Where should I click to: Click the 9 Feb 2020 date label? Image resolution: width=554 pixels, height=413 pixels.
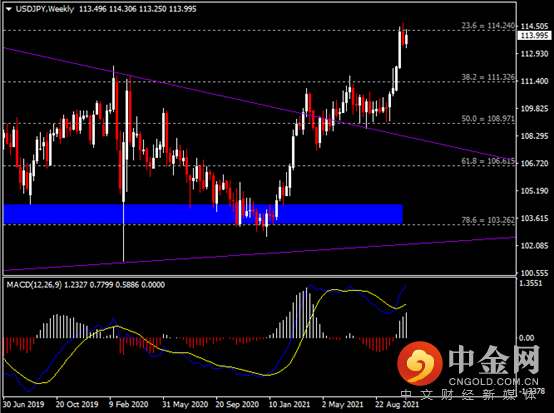(129, 404)
